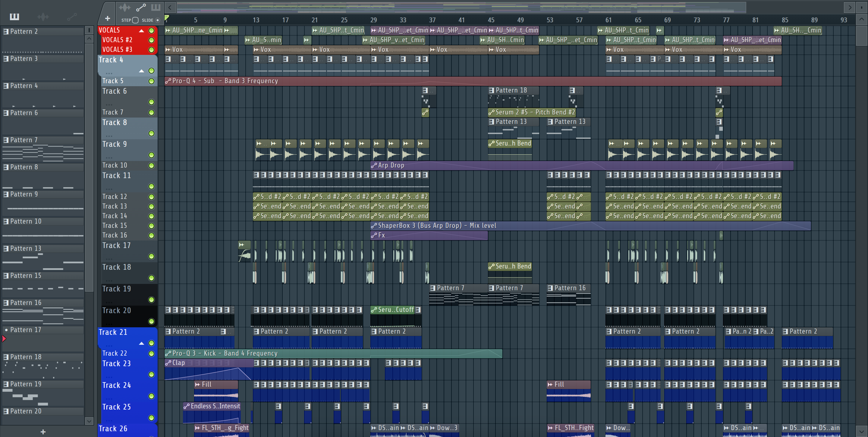Collapse the Track 4 group
The height and width of the screenshot is (437, 868).
click(142, 71)
